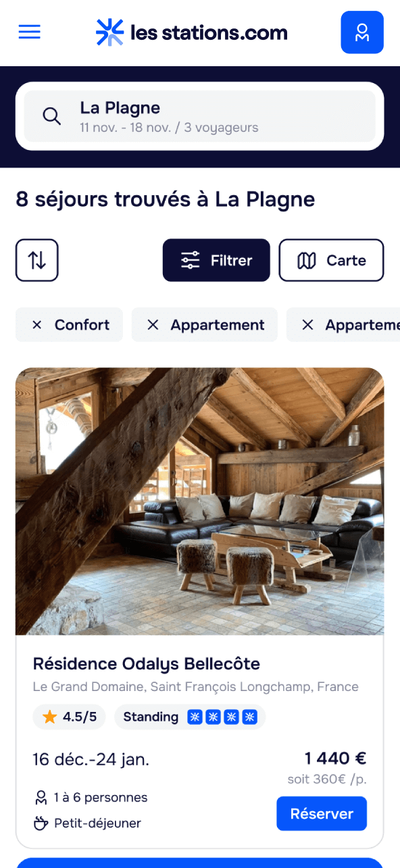The height and width of the screenshot is (868, 400).
Task: Open the user account icon
Action: pyautogui.click(x=362, y=32)
